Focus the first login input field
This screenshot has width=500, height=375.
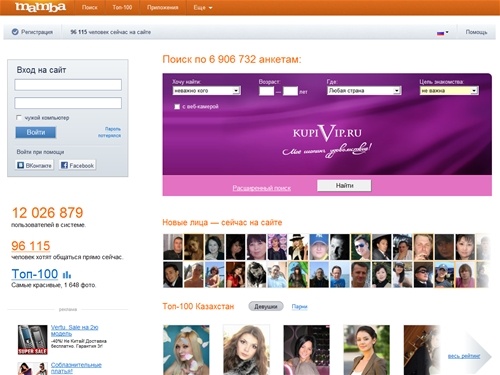pyautogui.click(x=68, y=85)
